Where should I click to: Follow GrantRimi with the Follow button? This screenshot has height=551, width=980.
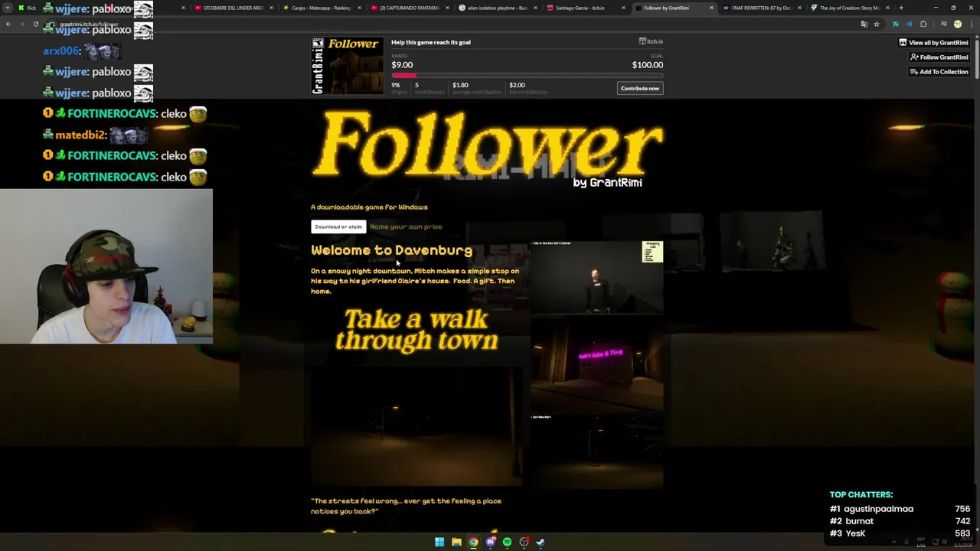939,57
